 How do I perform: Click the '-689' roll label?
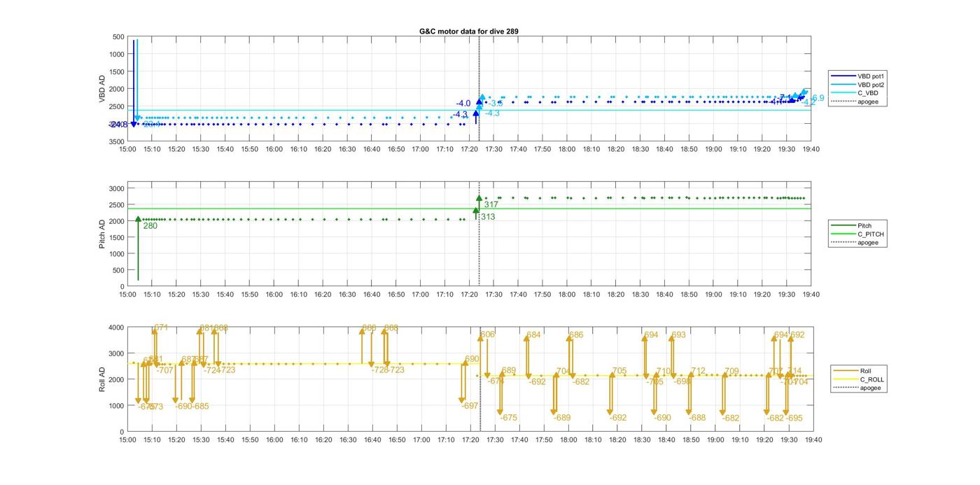coord(562,418)
